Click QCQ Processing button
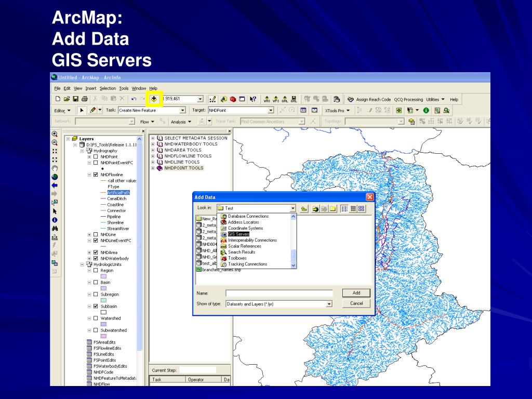The width and height of the screenshot is (532, 399). pyautogui.click(x=408, y=99)
